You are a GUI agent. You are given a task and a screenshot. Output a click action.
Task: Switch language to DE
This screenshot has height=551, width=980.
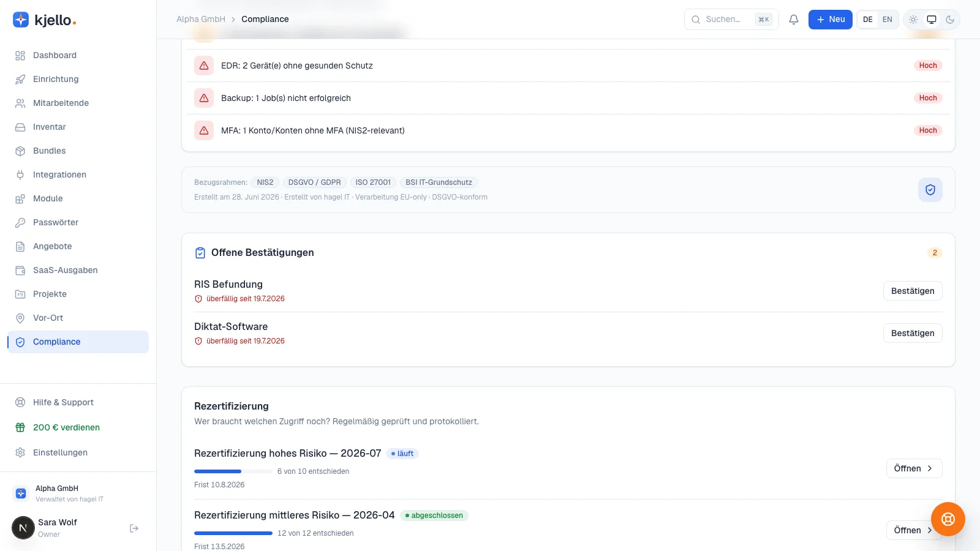tap(868, 20)
